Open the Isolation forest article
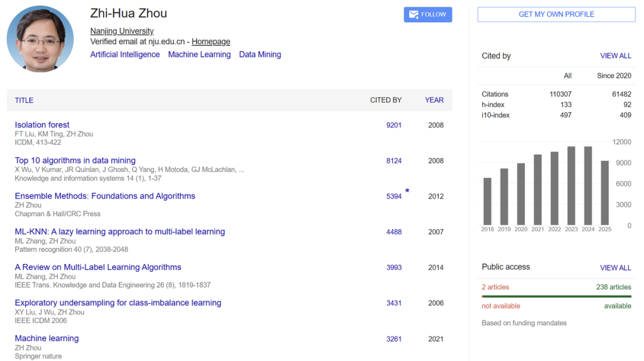Viewport: 644px width, 361px height. (x=42, y=125)
